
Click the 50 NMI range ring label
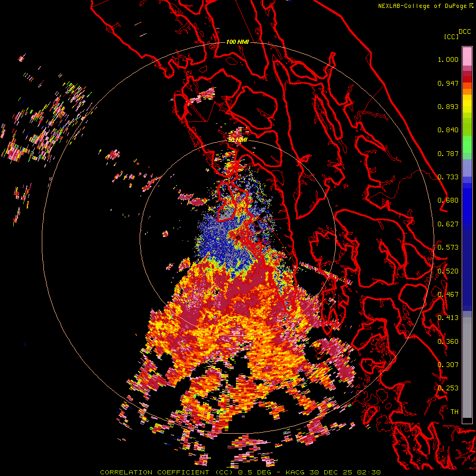(x=237, y=140)
